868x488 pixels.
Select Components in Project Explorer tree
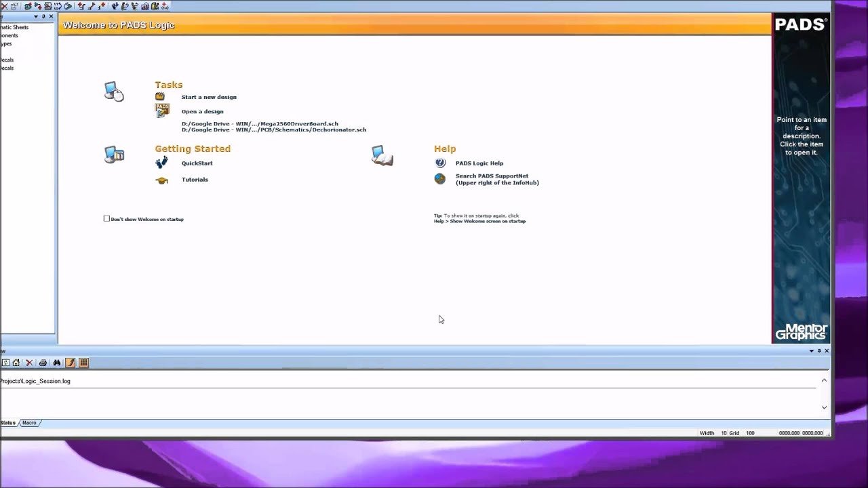pyautogui.click(x=9, y=35)
